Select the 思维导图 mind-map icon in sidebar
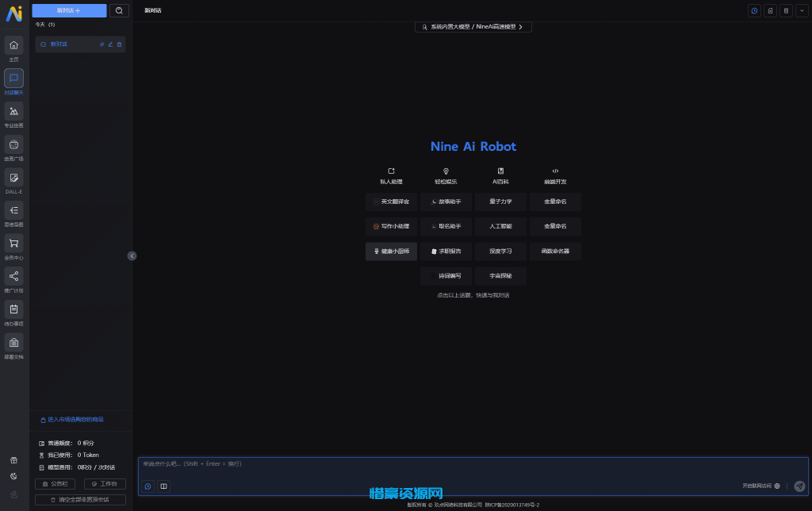The width and height of the screenshot is (812, 511). click(13, 211)
